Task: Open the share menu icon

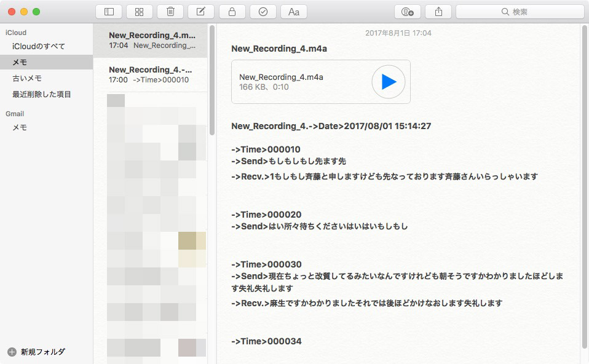Action: (x=438, y=11)
